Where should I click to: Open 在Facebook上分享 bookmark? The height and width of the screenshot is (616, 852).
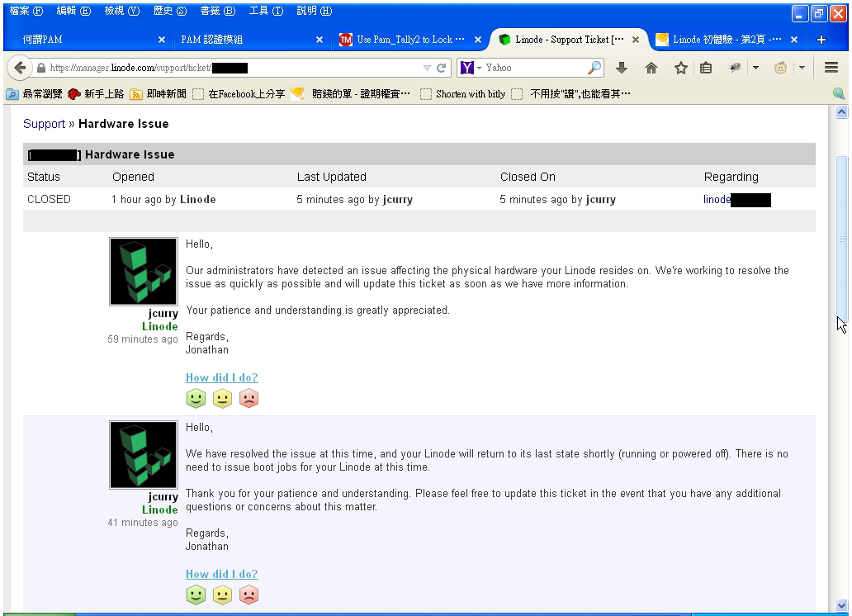tap(239, 94)
